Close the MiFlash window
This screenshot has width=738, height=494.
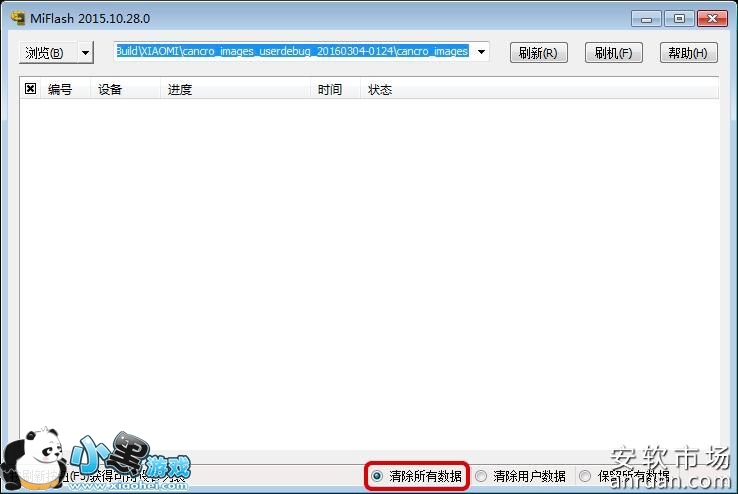(712, 19)
